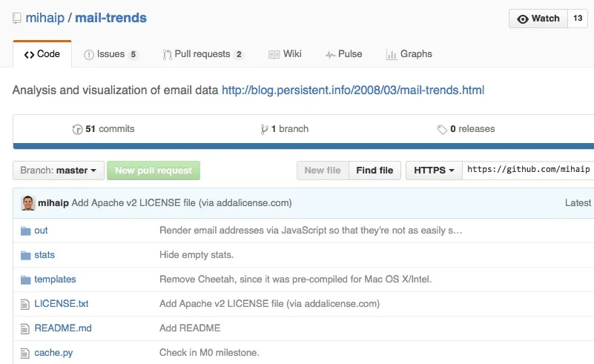Click the Find file button
The height and width of the screenshot is (364, 594).
pyautogui.click(x=374, y=171)
